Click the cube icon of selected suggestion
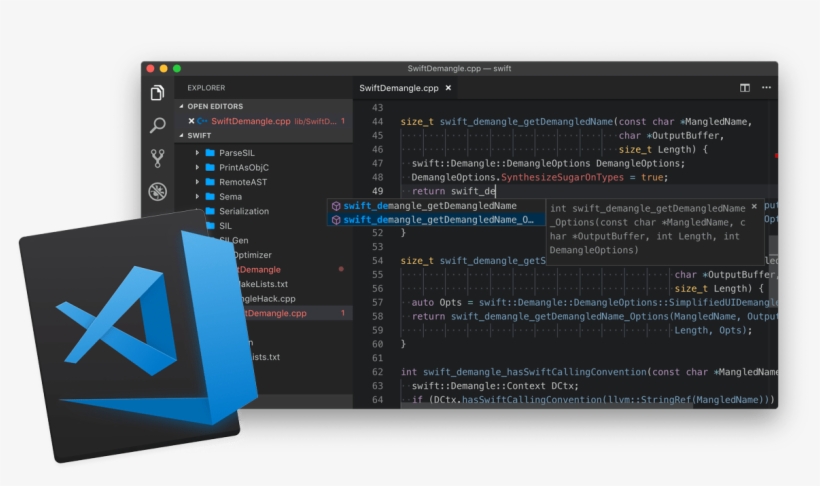Screen dimensions: 820x486 click(336, 220)
